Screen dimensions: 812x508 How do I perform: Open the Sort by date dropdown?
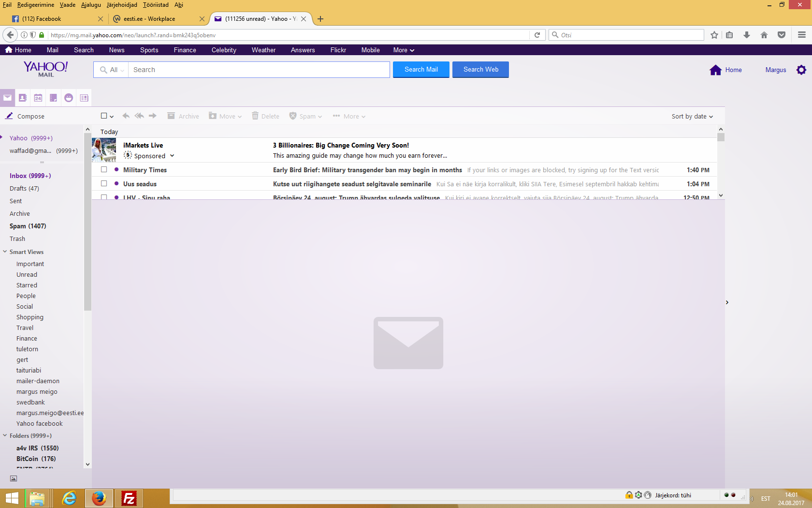692,116
